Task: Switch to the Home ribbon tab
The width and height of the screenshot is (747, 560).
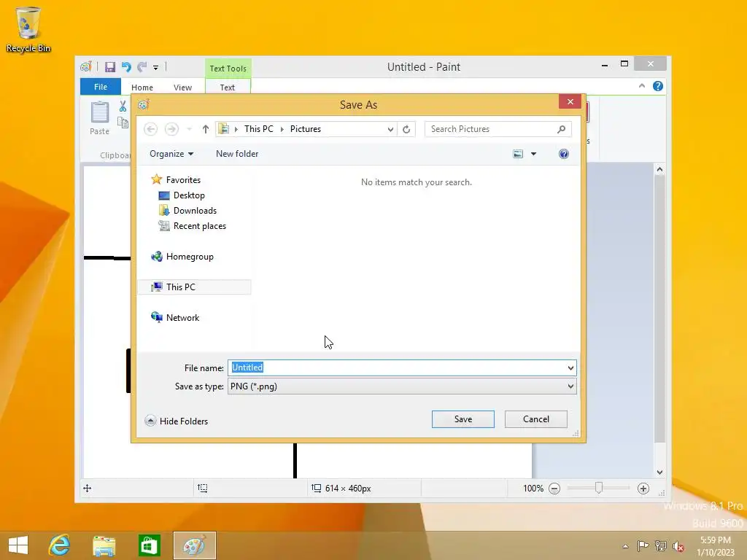Action: tap(142, 87)
